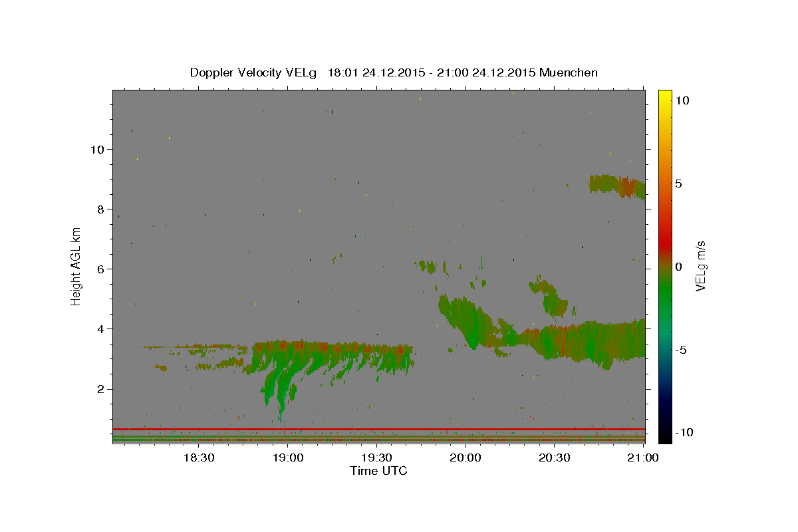
Task: Click the 19:00 time tick label
Action: (x=287, y=458)
